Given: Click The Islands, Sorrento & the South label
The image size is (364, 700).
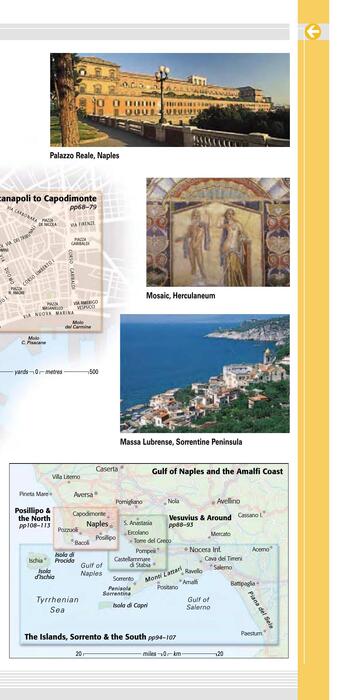Looking at the screenshot, I should click(85, 637).
